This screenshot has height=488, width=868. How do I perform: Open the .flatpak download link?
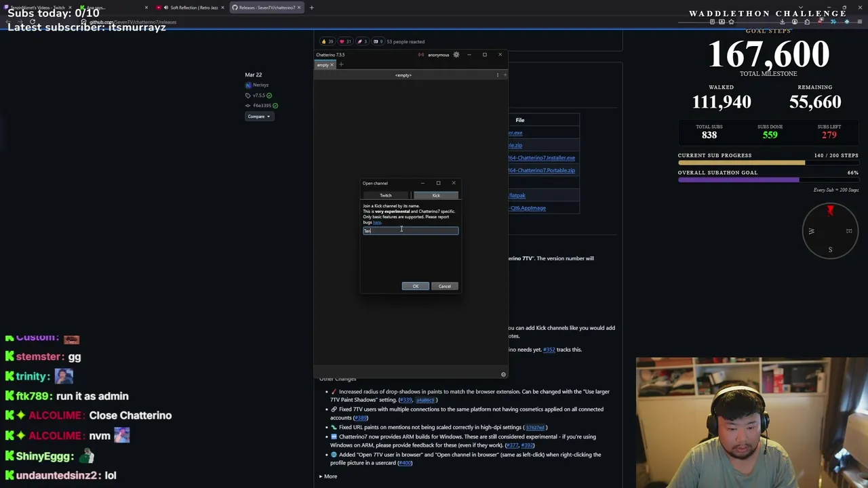coord(517,195)
